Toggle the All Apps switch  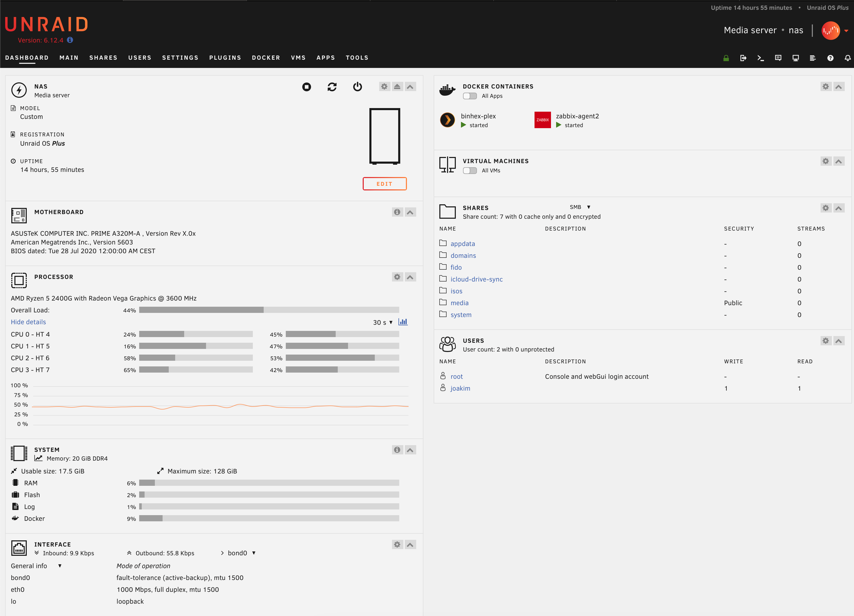[x=469, y=96]
